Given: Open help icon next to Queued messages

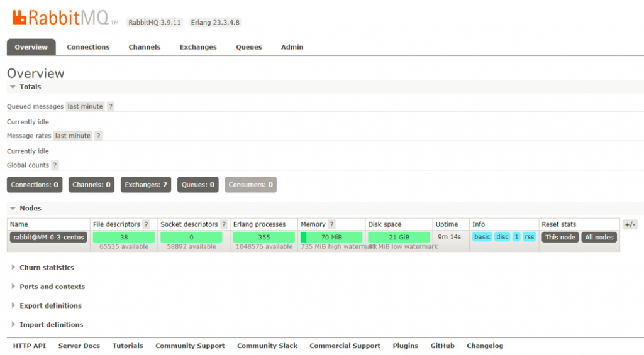Looking at the screenshot, I should (x=111, y=106).
